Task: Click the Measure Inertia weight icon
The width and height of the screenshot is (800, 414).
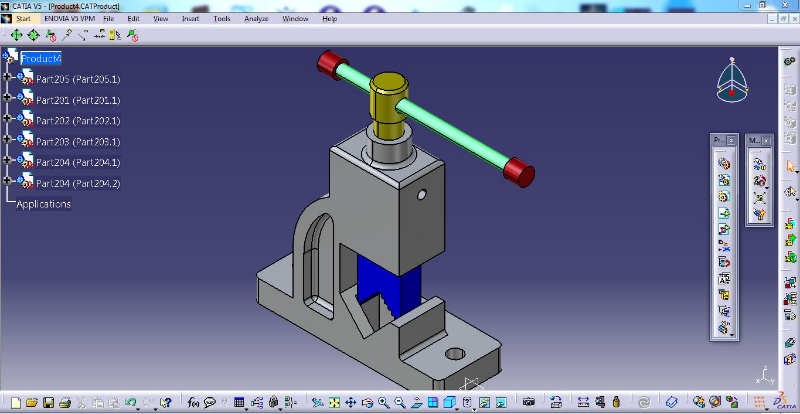Action: click(x=616, y=402)
